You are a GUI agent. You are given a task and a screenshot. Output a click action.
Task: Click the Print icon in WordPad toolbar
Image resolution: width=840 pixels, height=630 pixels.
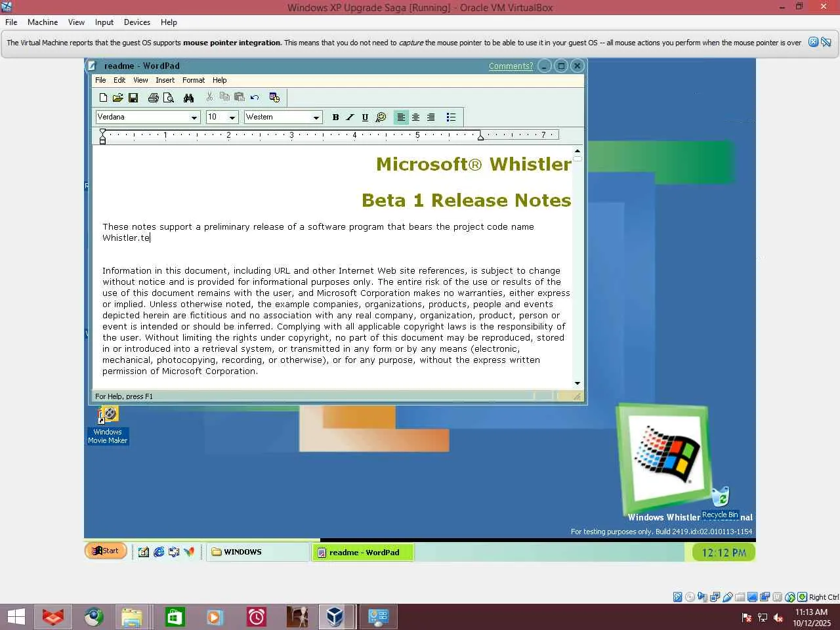pos(154,98)
